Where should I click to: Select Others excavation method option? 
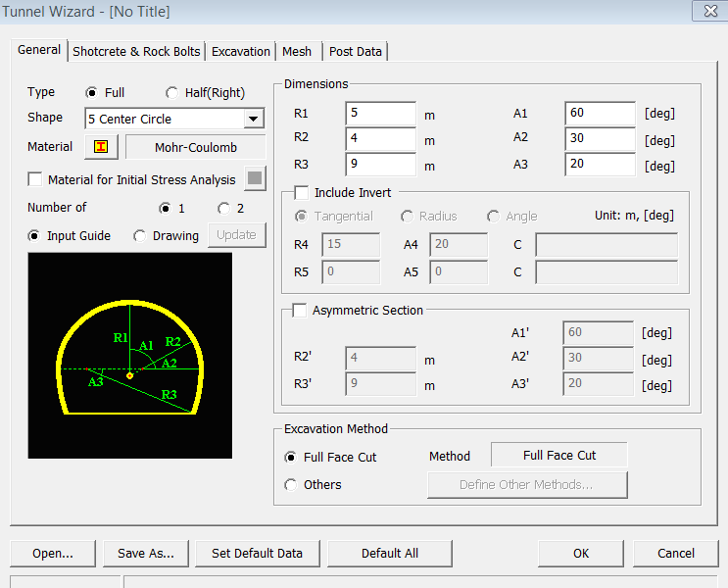pos(291,485)
